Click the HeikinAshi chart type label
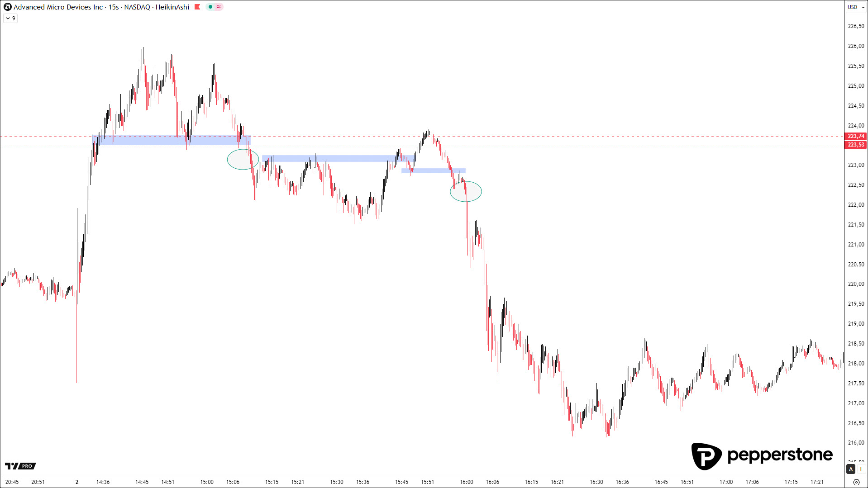Screen dimensions: 868x488 [x=172, y=7]
